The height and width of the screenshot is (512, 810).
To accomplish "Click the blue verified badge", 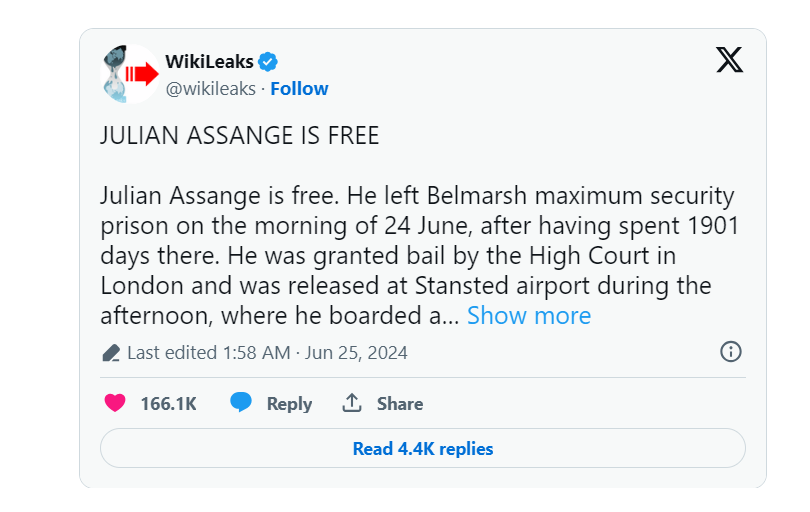I will [x=269, y=62].
